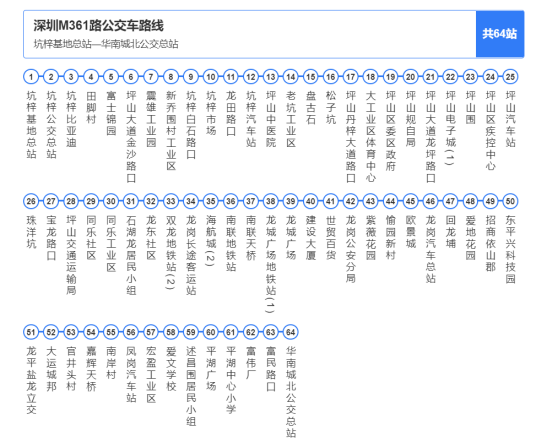Select station marker number 61
This screenshot has height=447, width=536.
(x=231, y=332)
